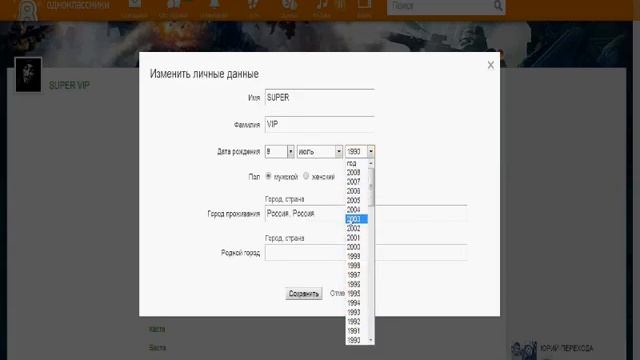
Task: Select year 2005 in the list
Action: [x=356, y=200]
